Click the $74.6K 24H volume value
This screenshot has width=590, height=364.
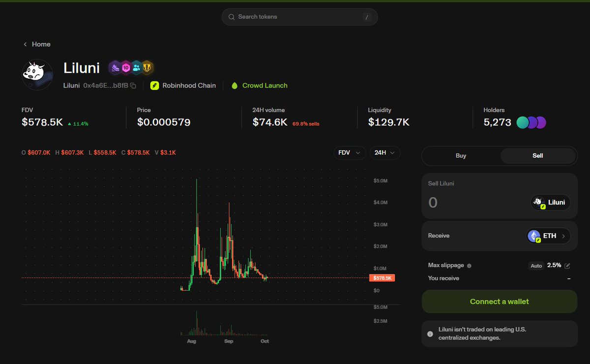pyautogui.click(x=270, y=122)
